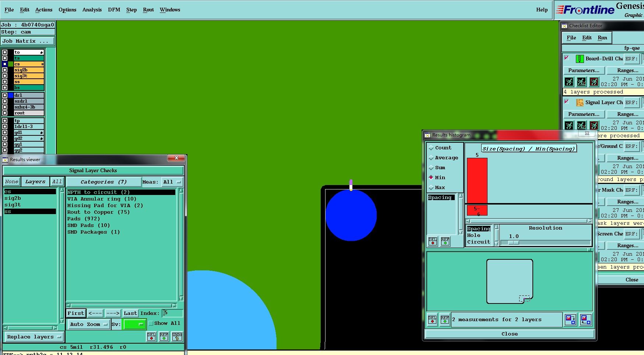644x355 pixels.
Task: Click DEL icon below Spacing list in histogram
Action: 433,241
